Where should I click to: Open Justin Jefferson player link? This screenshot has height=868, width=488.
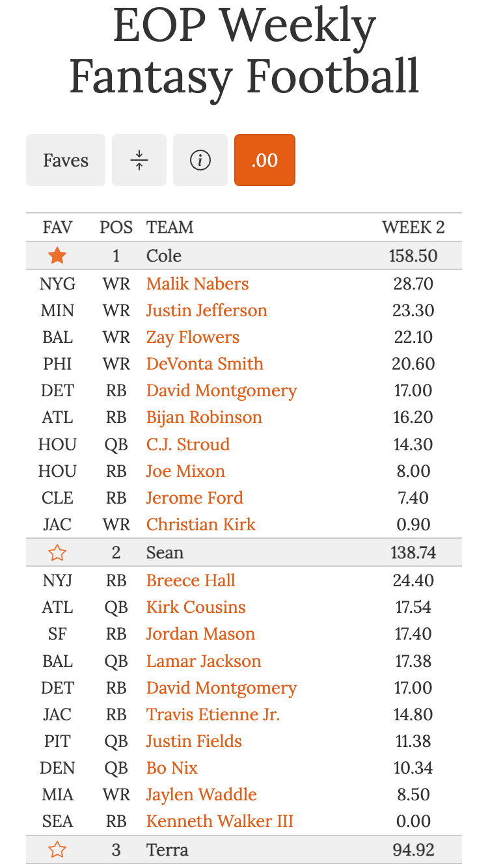point(206,310)
